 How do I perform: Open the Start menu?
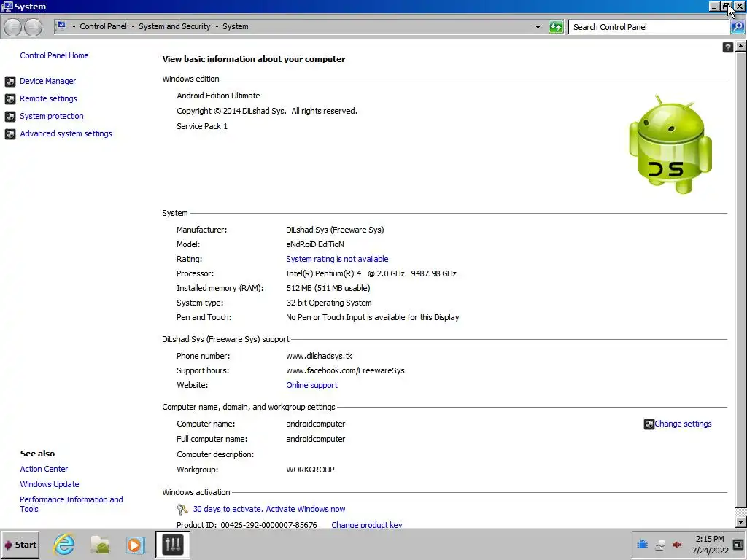click(20, 545)
